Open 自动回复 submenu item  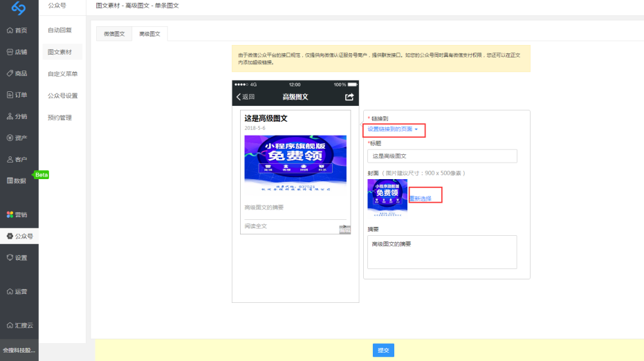tap(60, 30)
